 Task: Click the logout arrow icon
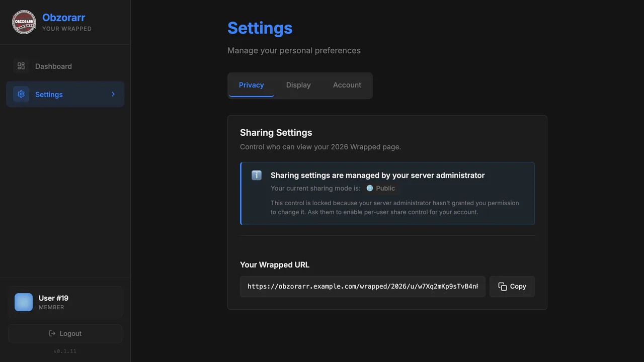[52, 333]
